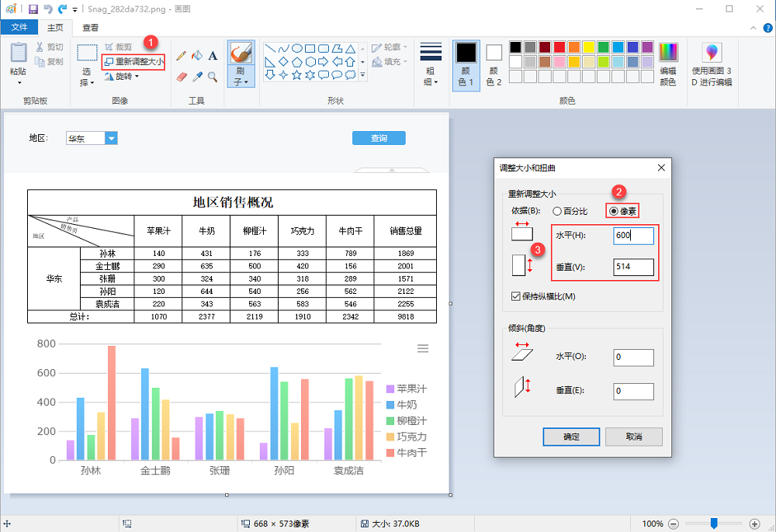Click the vertical skew angle field
Image resolution: width=776 pixels, height=532 pixels.
pyautogui.click(x=633, y=391)
